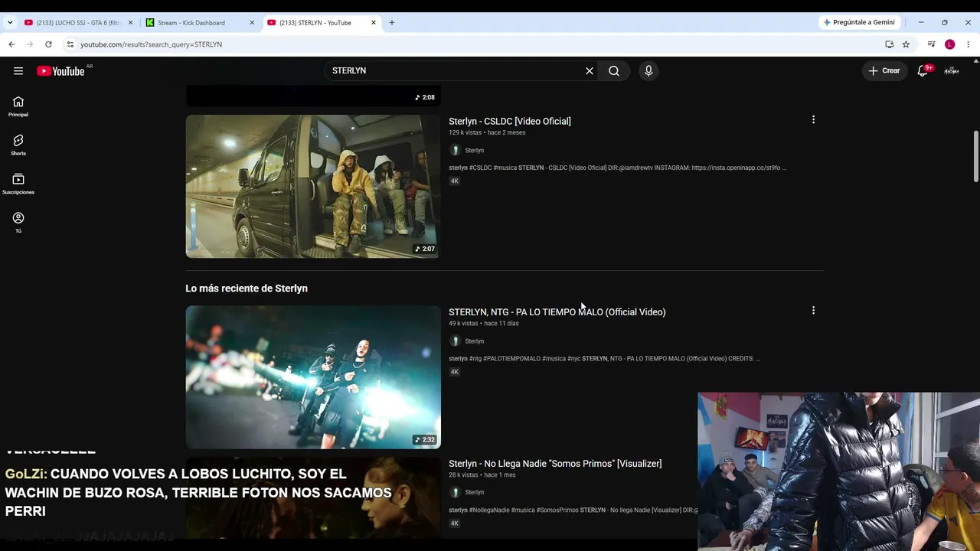Click the 4K badge under CSLDC video
Screen dimensions: 980x551
(x=455, y=181)
